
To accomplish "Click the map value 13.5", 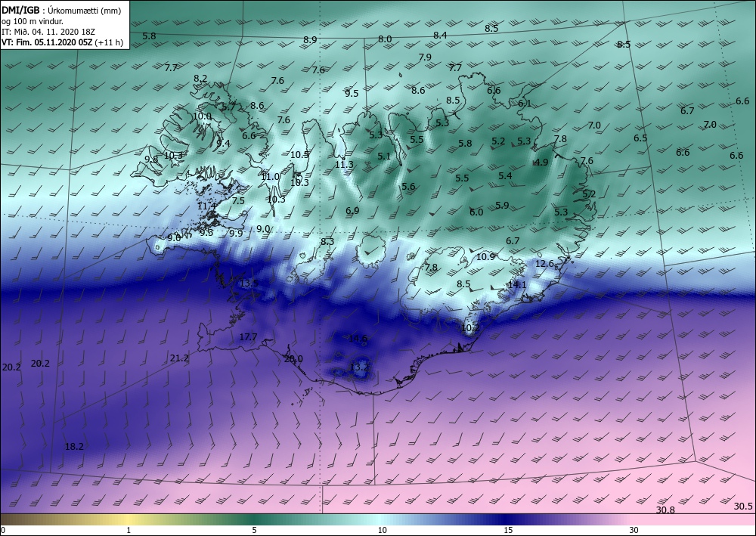I will [x=249, y=283].
